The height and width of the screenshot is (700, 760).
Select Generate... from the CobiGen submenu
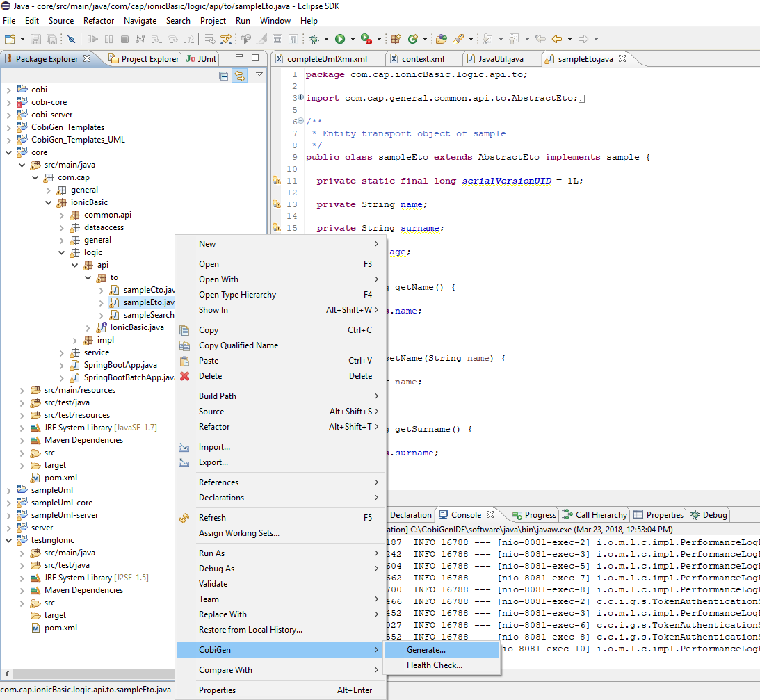coord(426,650)
